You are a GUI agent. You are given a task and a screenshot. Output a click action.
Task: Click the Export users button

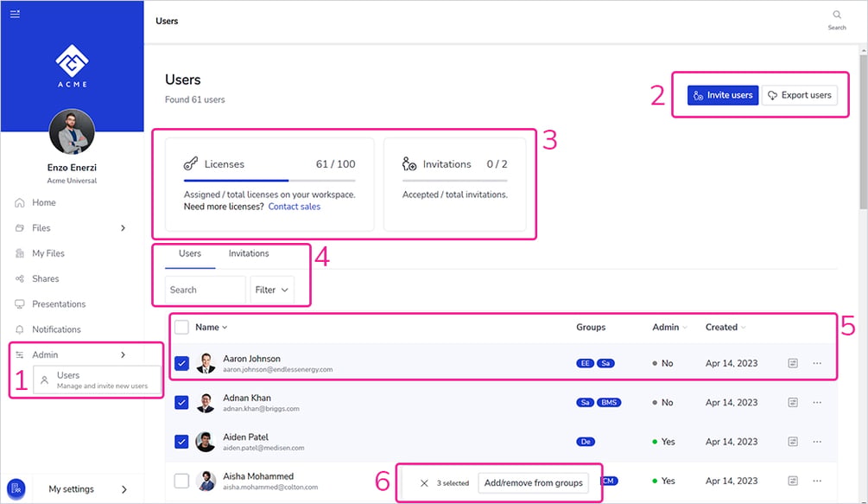click(x=800, y=95)
